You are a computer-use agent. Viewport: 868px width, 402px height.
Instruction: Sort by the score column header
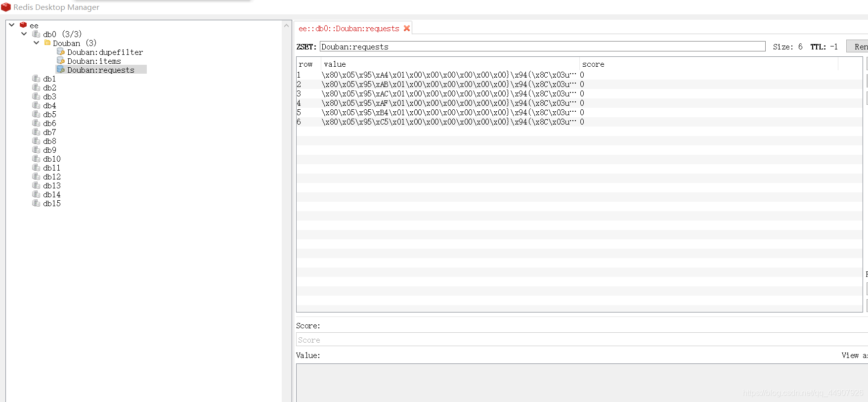[x=709, y=64]
